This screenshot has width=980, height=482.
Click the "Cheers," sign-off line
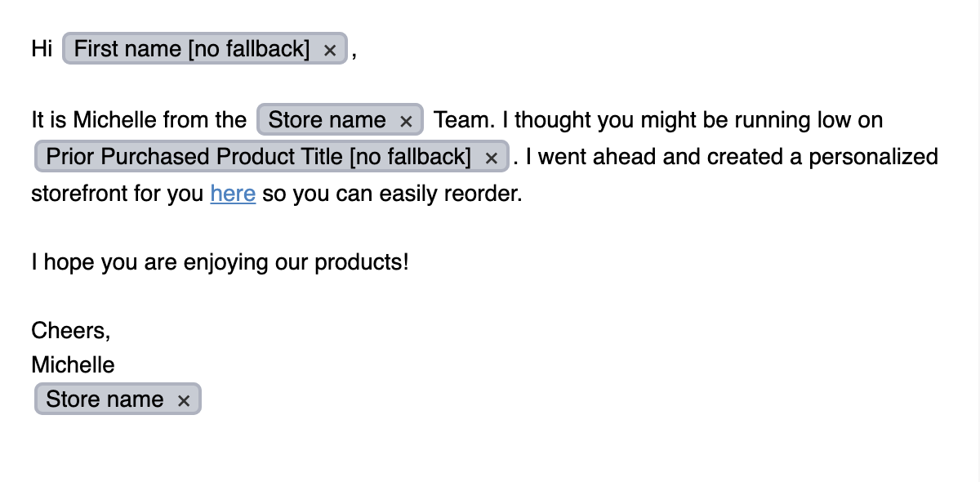(x=70, y=331)
